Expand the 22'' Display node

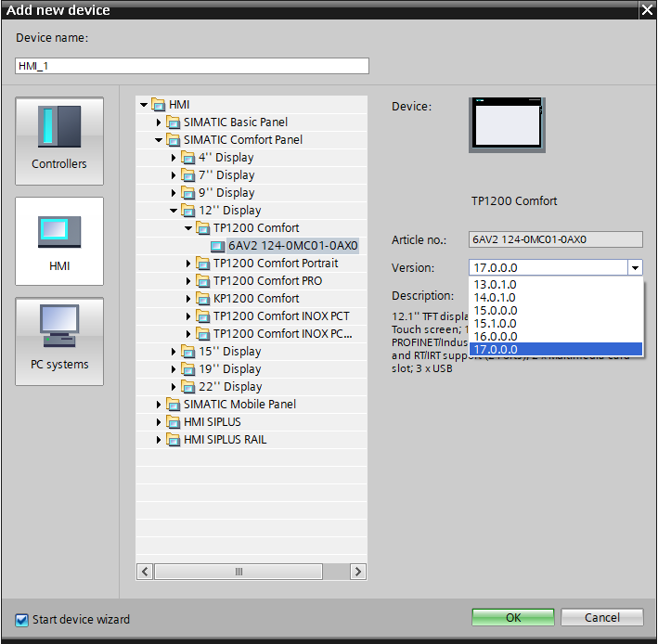click(174, 386)
